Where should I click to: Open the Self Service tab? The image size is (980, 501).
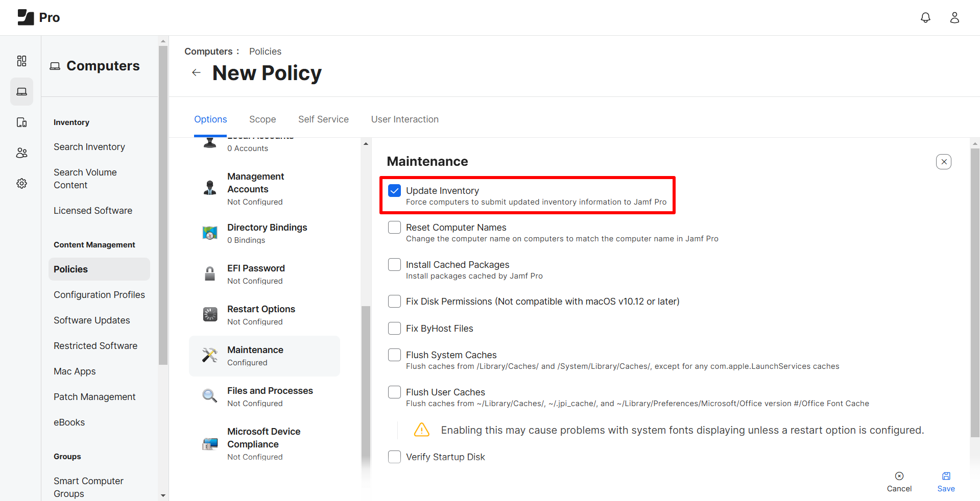pyautogui.click(x=323, y=119)
